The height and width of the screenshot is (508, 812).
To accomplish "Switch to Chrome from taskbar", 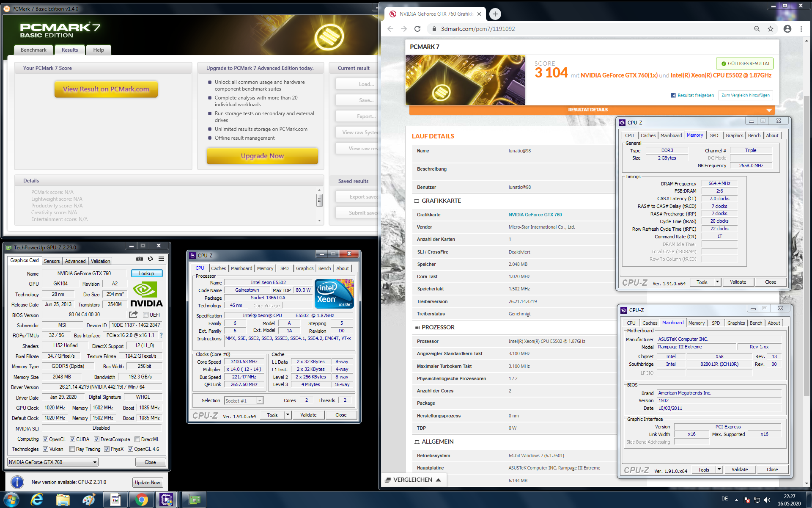I will [141, 500].
